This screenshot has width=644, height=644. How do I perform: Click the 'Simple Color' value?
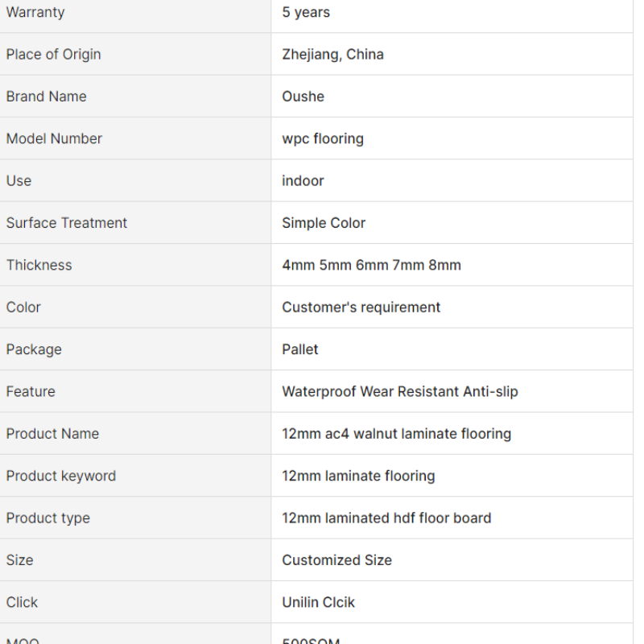(x=324, y=223)
